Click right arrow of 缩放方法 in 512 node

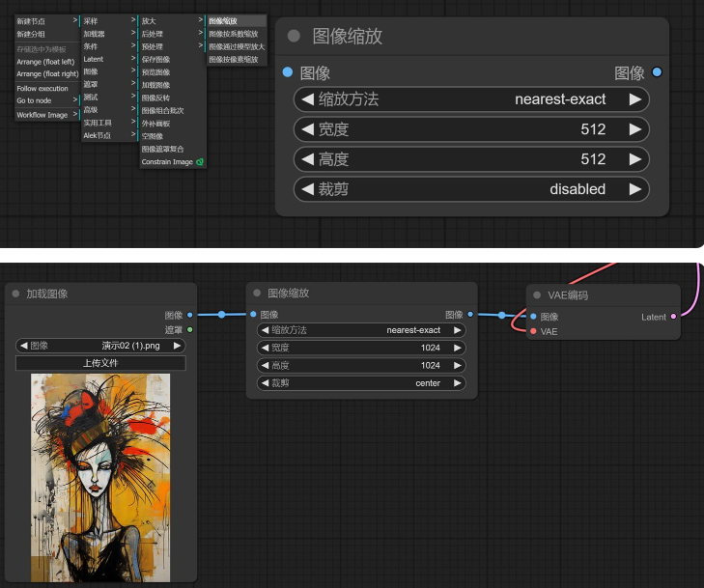(634, 99)
